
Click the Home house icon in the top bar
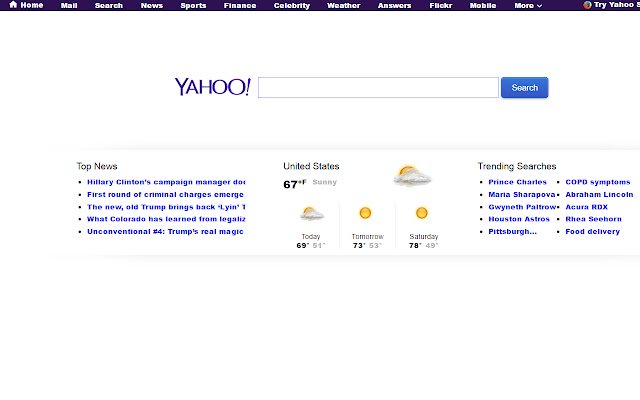(13, 4)
